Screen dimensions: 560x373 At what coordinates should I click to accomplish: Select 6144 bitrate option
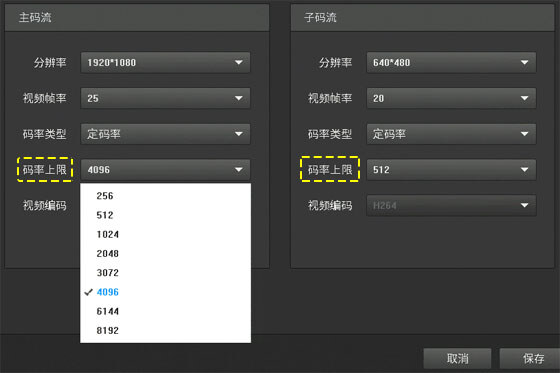(165, 312)
